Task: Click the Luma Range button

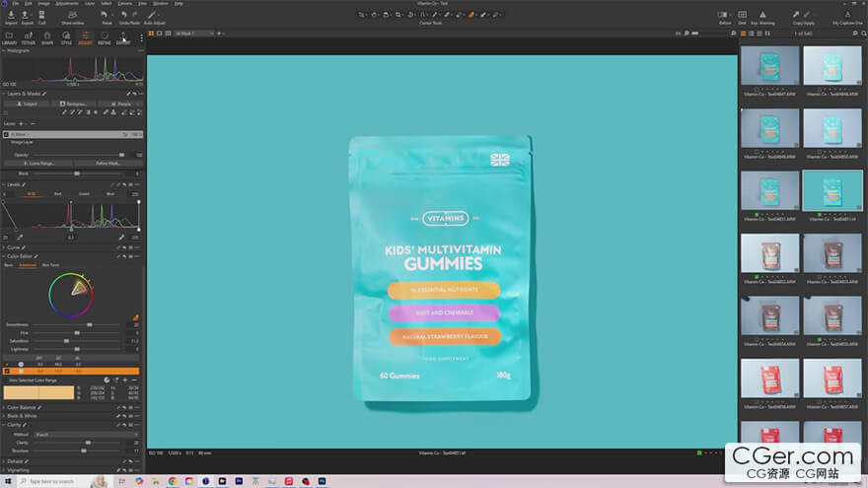Action: (x=37, y=163)
